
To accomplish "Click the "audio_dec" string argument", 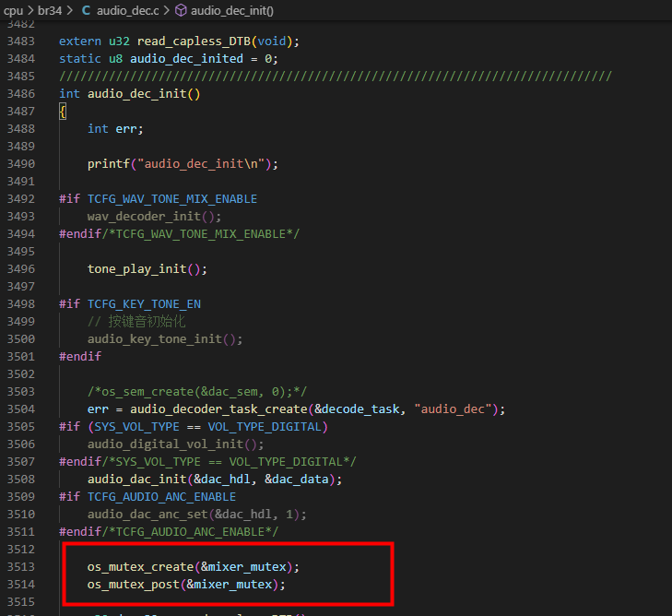I will pos(453,409).
